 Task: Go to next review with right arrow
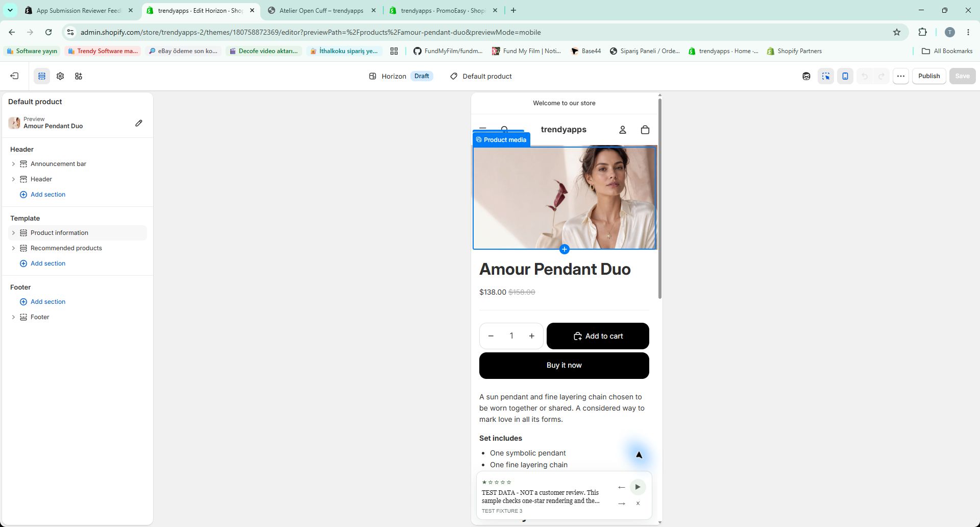point(621,504)
